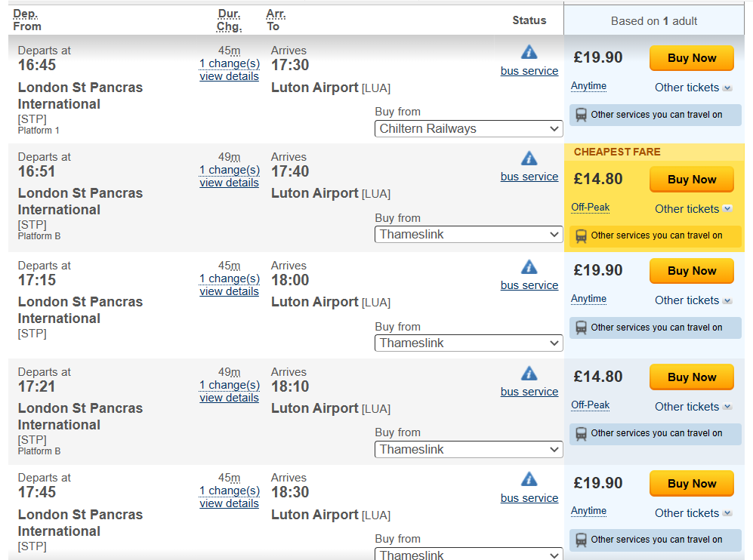Click the Anytime ticket link for the 16:45 train
This screenshot has height=560, width=753.
[x=588, y=86]
